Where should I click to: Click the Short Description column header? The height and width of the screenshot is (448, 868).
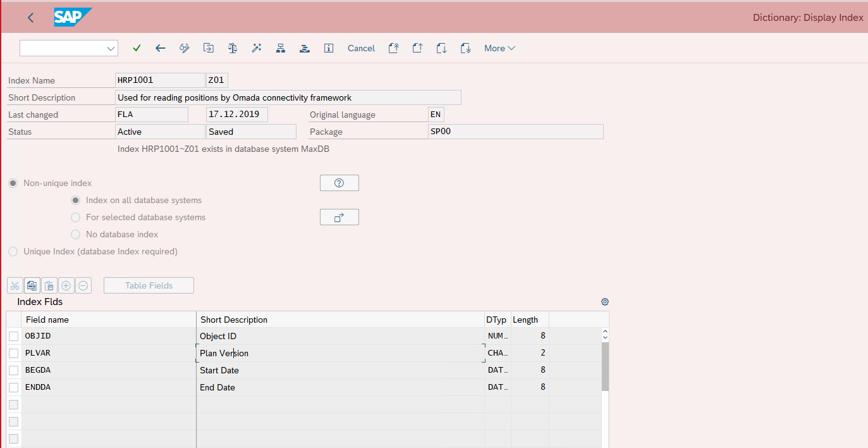pos(341,320)
